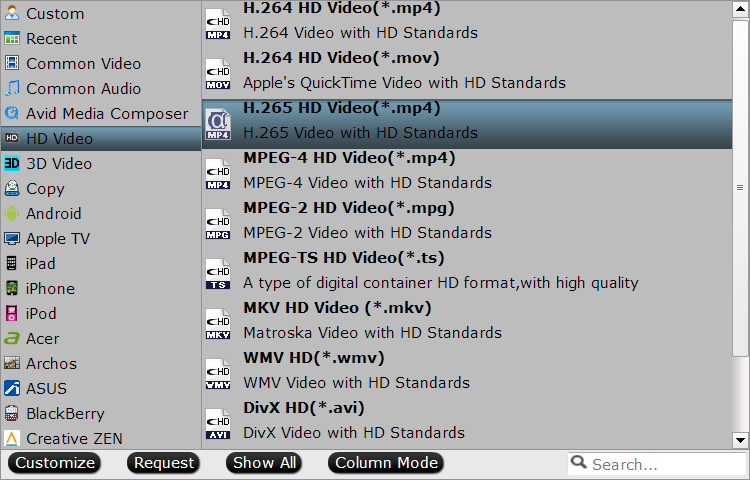The height and width of the screenshot is (480, 750).
Task: Select the Apple TV monitor icon
Action: coord(12,238)
